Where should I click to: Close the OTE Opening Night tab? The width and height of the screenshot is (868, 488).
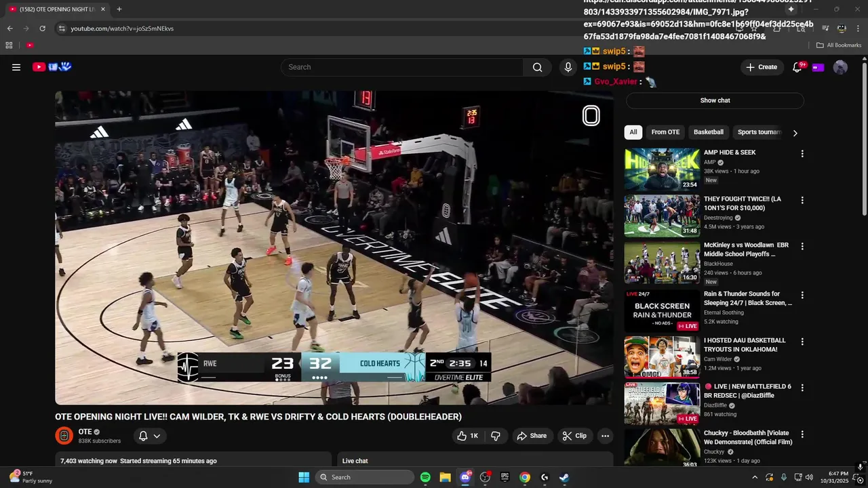click(103, 9)
